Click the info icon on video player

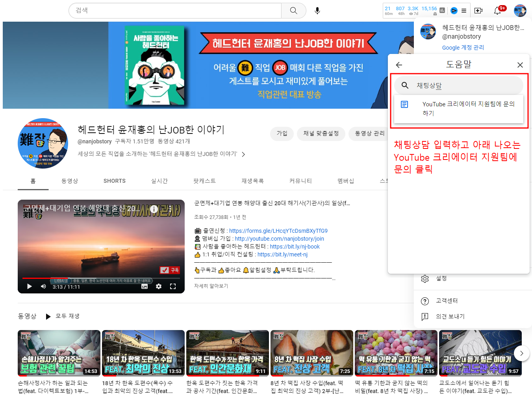point(154,209)
